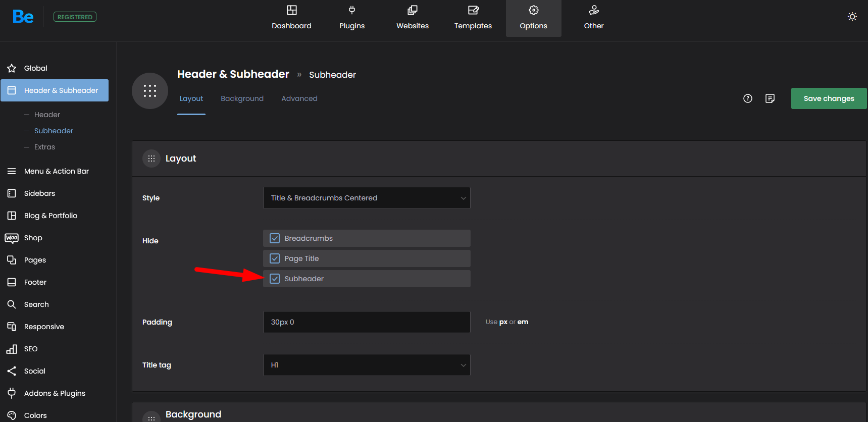This screenshot has height=422, width=868.
Task: Click the Padding input field
Action: [367, 322]
